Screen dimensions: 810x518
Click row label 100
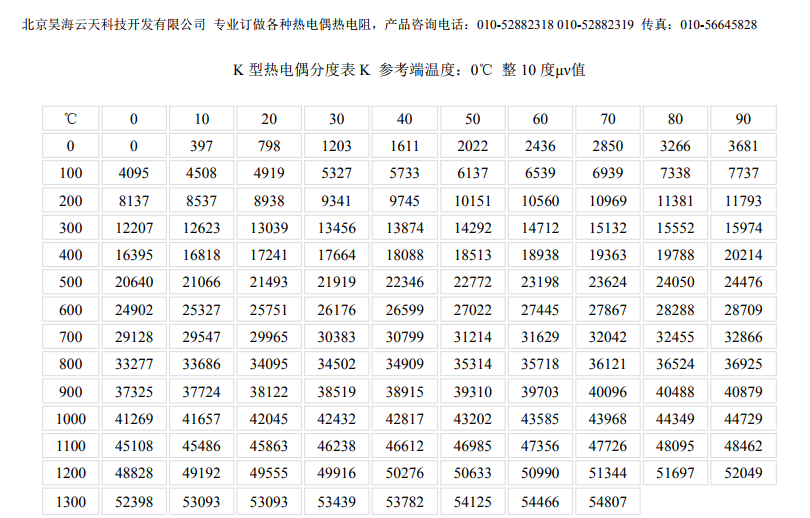pyautogui.click(x=70, y=173)
